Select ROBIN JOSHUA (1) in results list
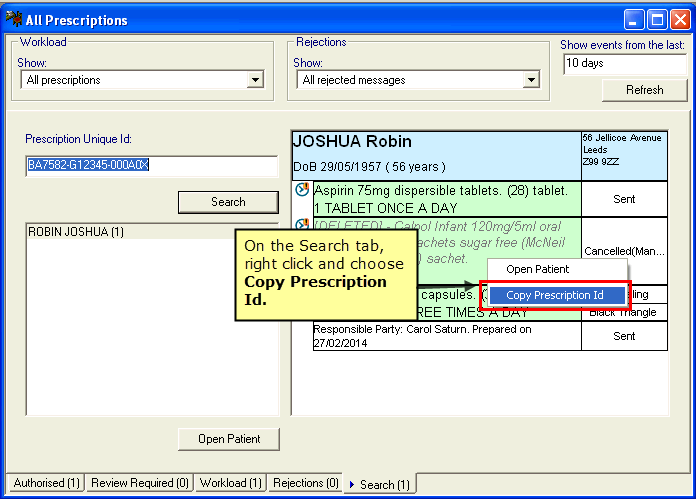The height and width of the screenshot is (499, 696). [76, 232]
